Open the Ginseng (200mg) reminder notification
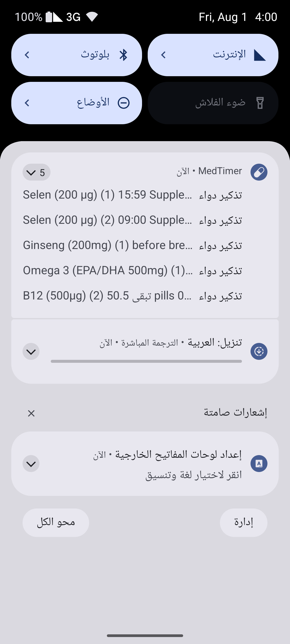The width and height of the screenshot is (290, 644). [x=132, y=245]
